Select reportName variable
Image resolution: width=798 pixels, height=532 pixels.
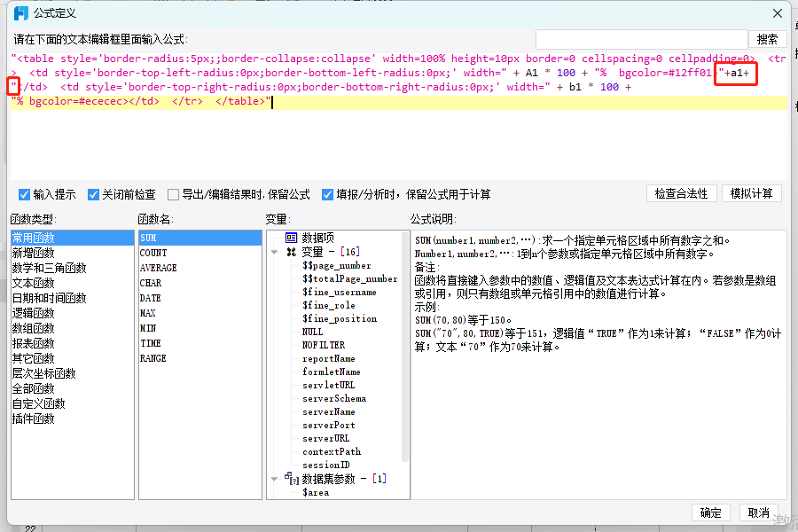click(328, 358)
